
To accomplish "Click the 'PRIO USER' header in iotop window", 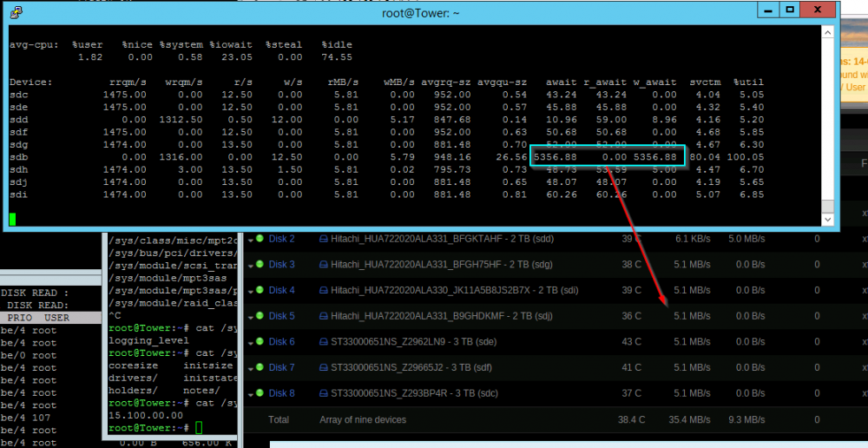I will pos(38,318).
